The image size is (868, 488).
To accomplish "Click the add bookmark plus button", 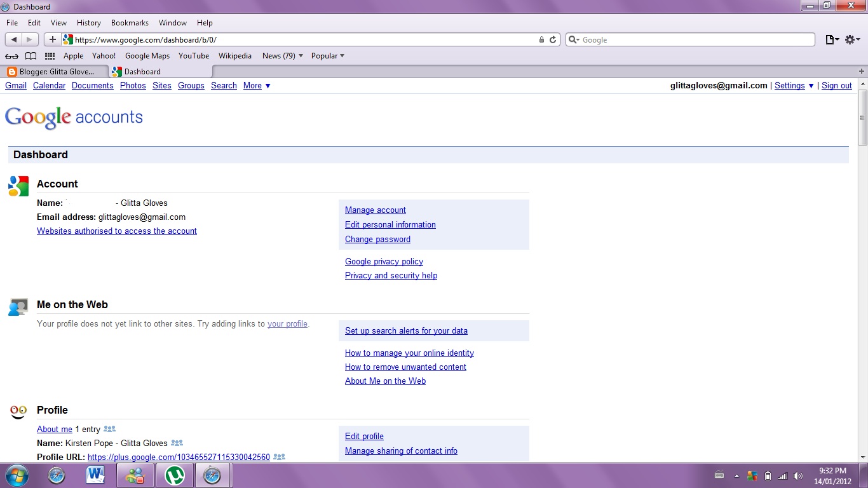I will pos(53,39).
